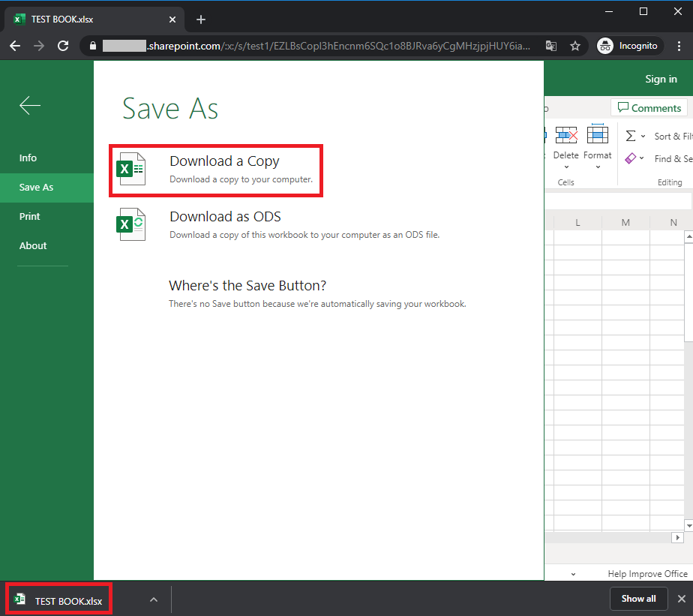
Task: Expand the status bar chevron near Help Improve Office
Action: click(x=573, y=575)
